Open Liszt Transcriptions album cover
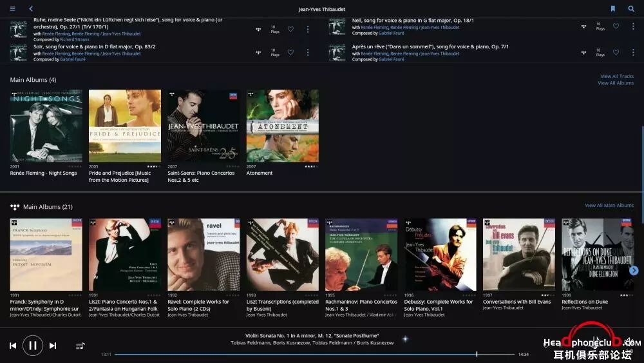The width and height of the screenshot is (644, 363). pos(283,255)
